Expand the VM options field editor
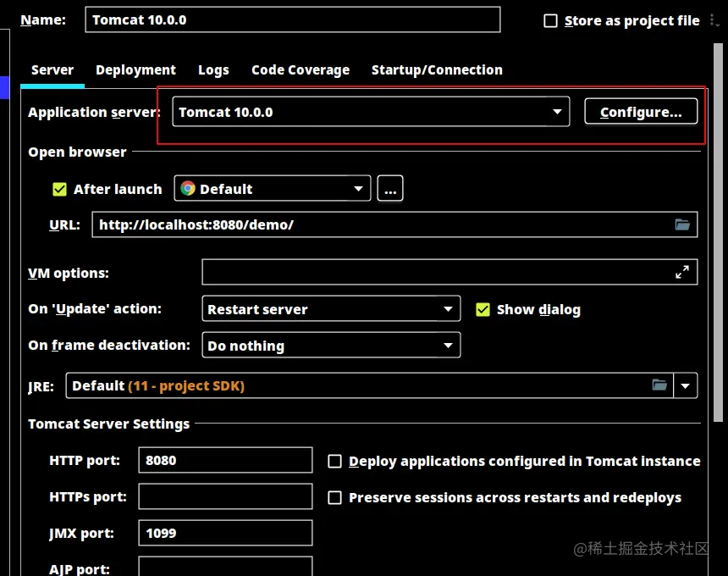Viewport: 728px width, 576px height. click(682, 272)
